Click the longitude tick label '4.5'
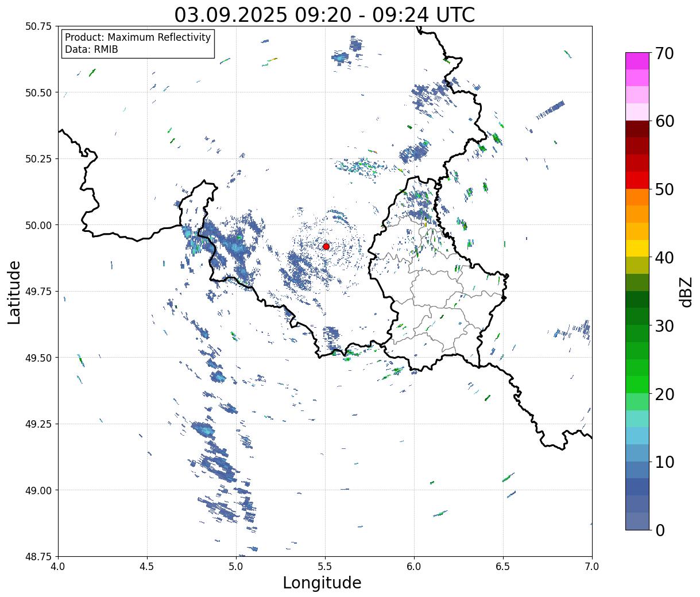 pos(147,567)
